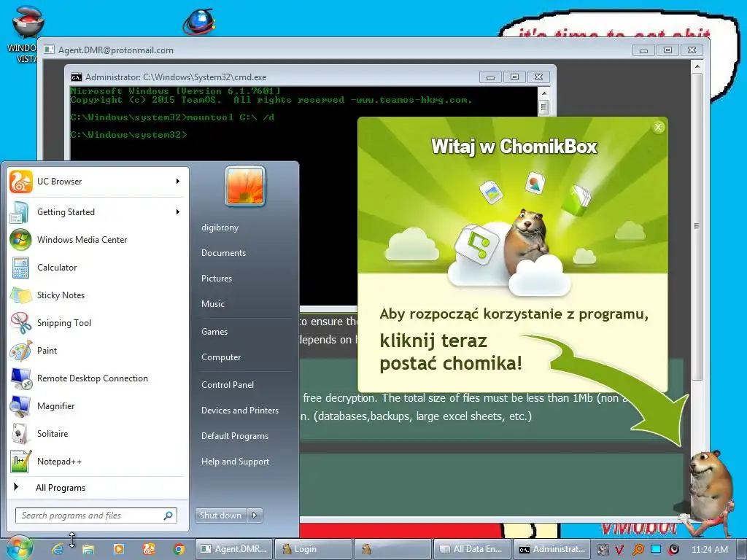Click the taskbar clock showing 11:24 AM
This screenshot has height=560, width=747.
click(709, 550)
